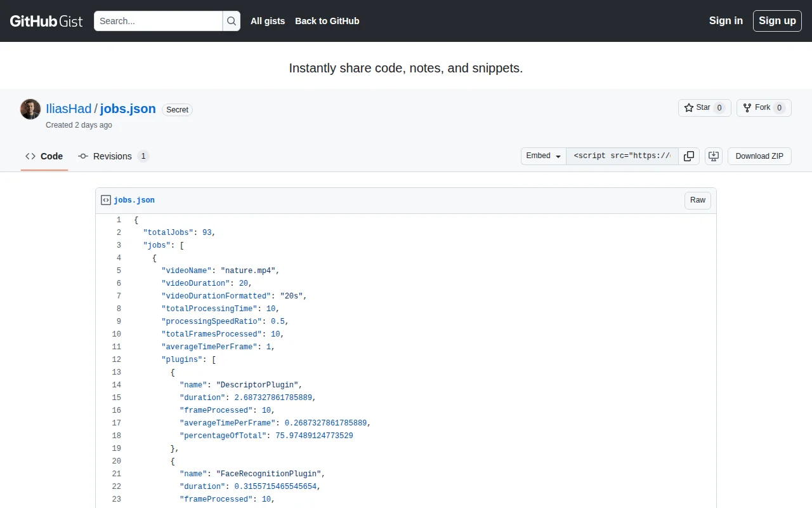Click the jobs.json file code icon

tap(106, 200)
